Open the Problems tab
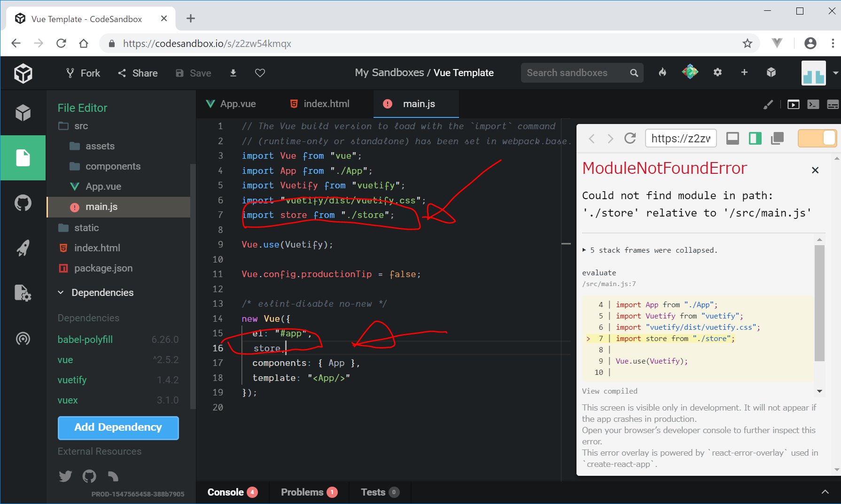Viewport: 841px width, 504px height. point(309,492)
